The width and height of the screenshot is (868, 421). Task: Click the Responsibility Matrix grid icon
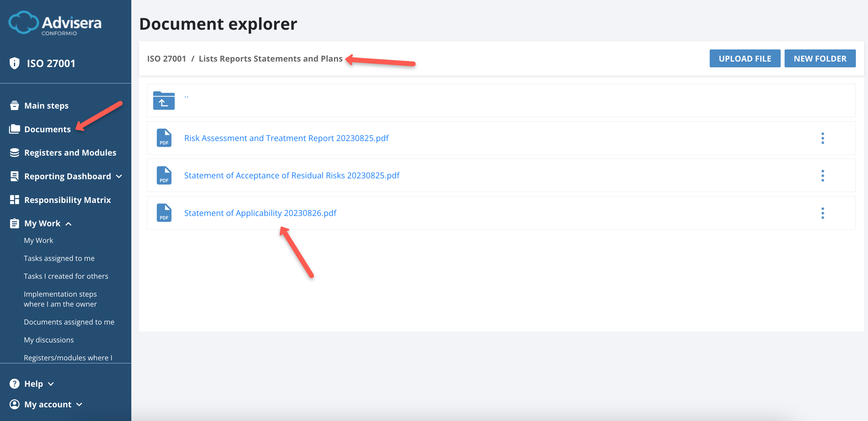pyautogui.click(x=15, y=200)
